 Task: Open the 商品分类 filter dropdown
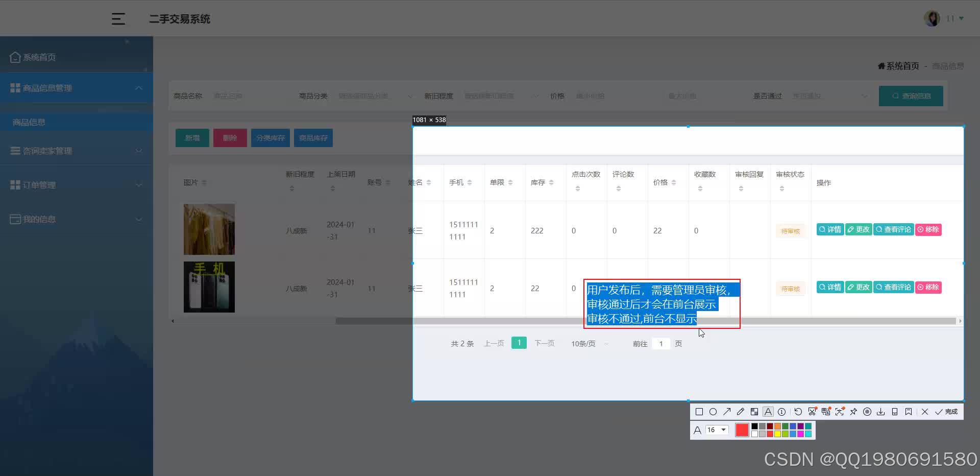pyautogui.click(x=376, y=96)
